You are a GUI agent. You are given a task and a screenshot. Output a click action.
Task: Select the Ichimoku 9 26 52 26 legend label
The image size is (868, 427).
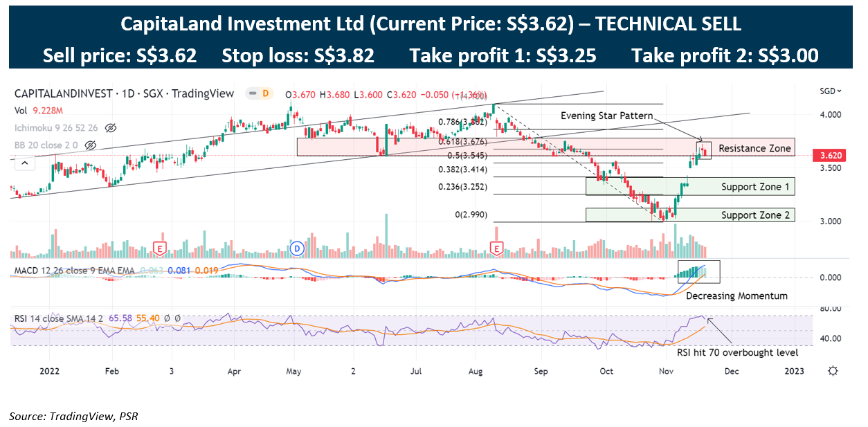click(57, 128)
